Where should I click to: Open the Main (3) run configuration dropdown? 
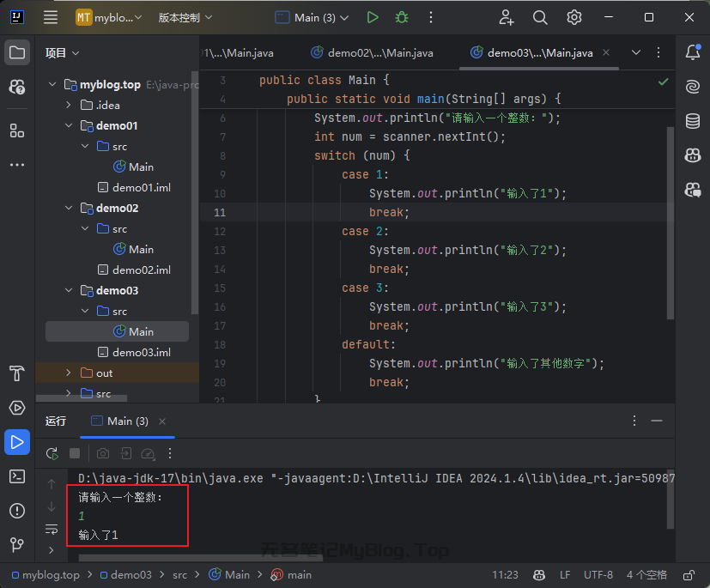click(312, 18)
